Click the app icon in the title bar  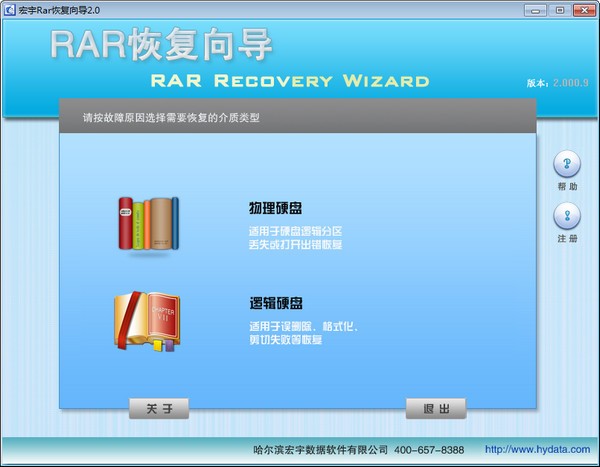point(9,10)
